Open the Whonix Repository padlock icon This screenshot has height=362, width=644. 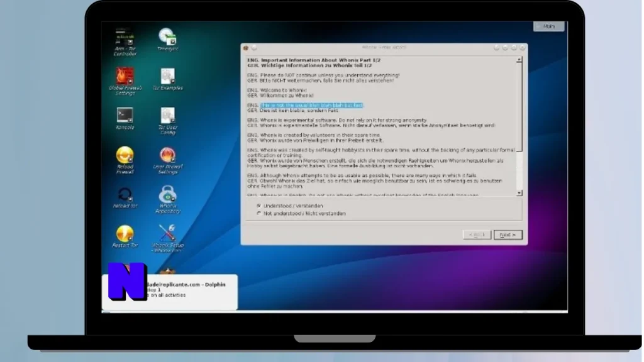click(x=167, y=199)
